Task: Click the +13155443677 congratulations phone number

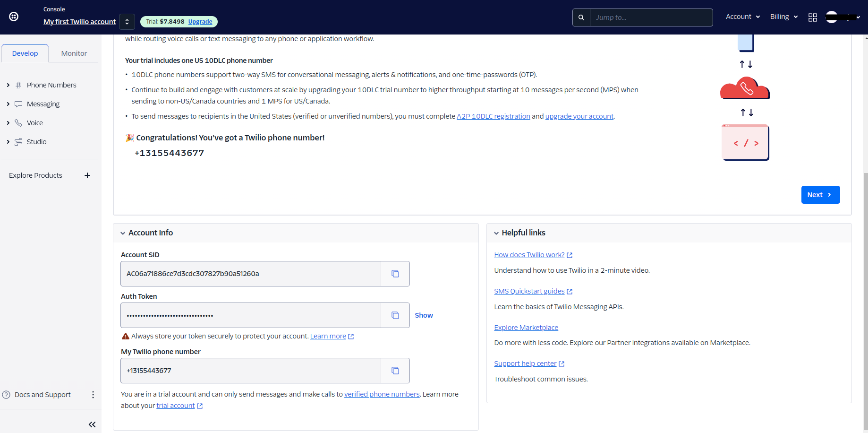Action: coord(169,153)
